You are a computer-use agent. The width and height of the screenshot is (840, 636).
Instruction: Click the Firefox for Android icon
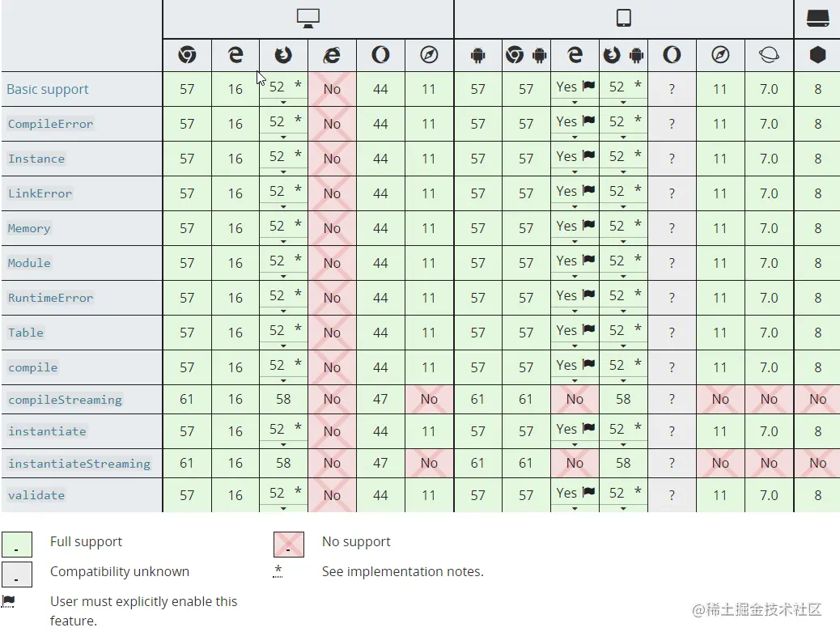(x=623, y=55)
